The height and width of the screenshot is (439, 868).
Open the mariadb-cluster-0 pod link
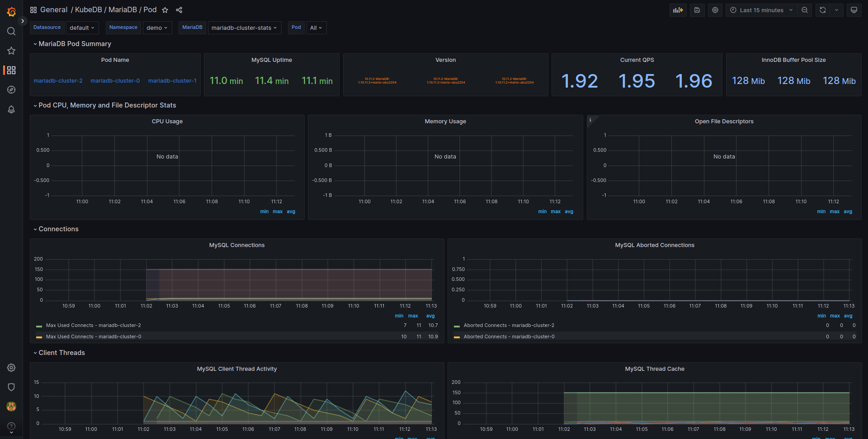[x=115, y=81]
